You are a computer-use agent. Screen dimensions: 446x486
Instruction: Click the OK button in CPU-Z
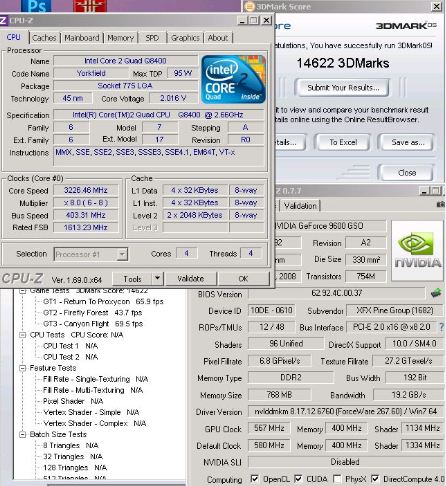[243, 279]
